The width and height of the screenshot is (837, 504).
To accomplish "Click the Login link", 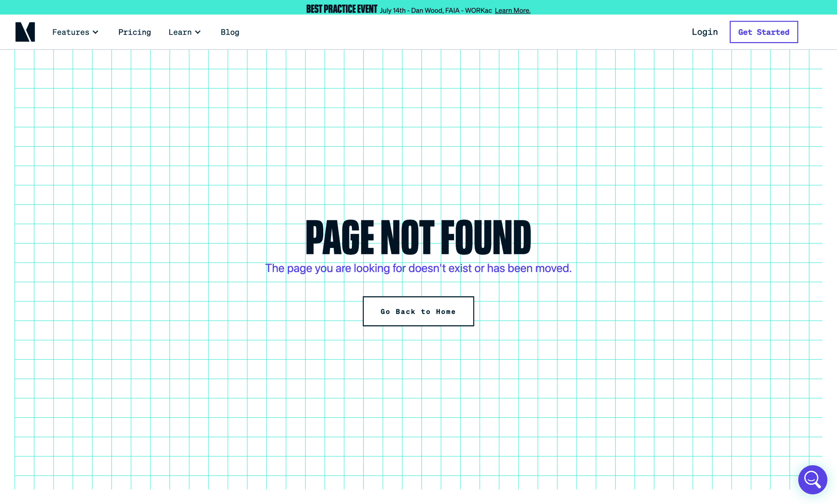I will (x=705, y=32).
